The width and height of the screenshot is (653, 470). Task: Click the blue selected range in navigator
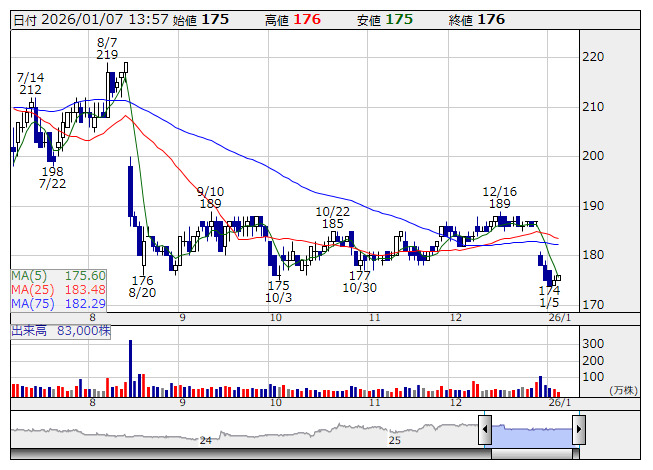click(x=532, y=435)
